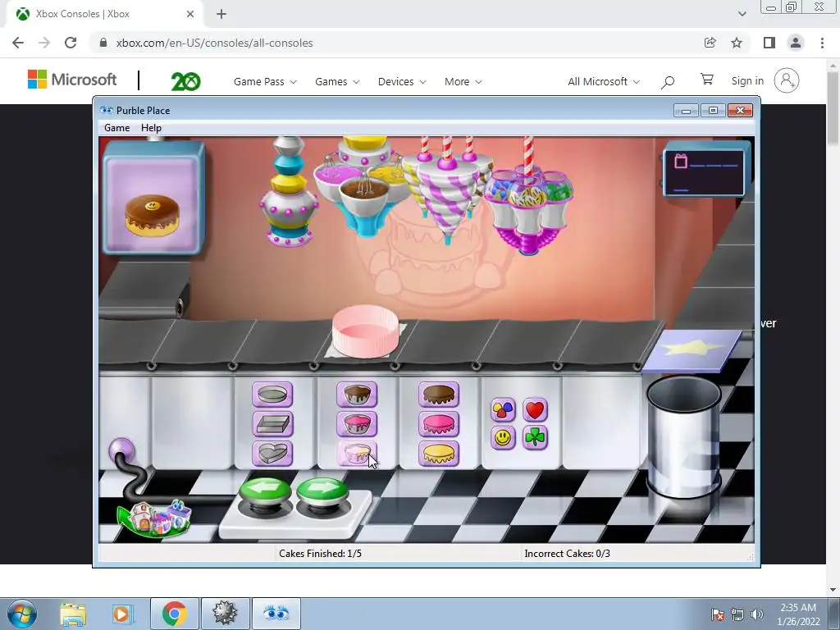The image size is (840, 630).
Task: Select the Xbox Consoles | Xbox tab
Action: (x=104, y=15)
